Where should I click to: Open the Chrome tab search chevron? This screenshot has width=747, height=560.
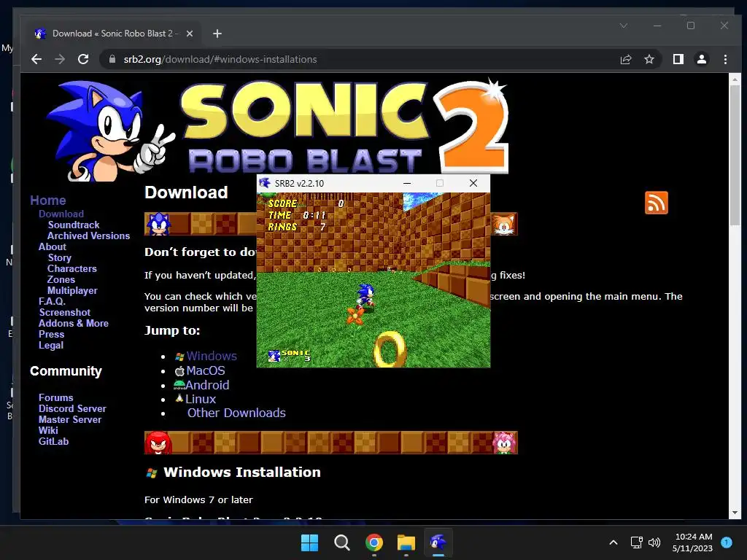coord(623,26)
